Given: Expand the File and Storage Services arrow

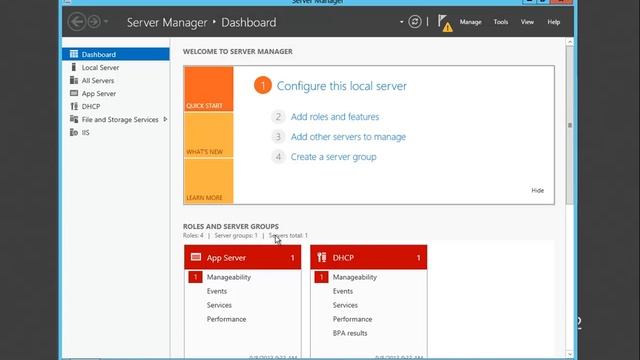Looking at the screenshot, I should (165, 119).
